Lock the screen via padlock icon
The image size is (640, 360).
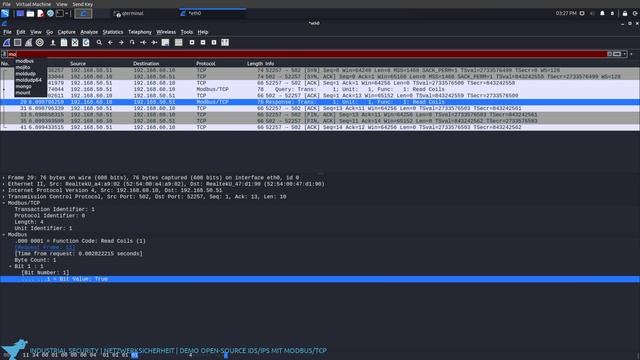tap(625, 13)
